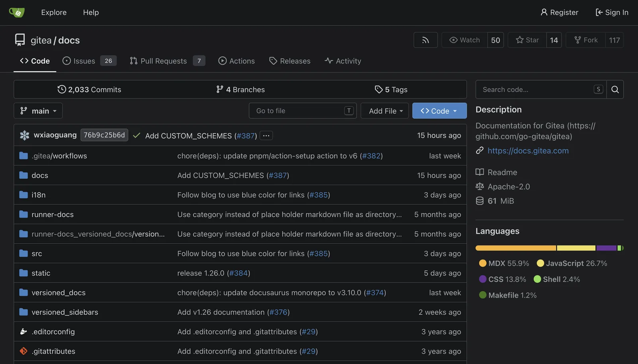This screenshot has height=364, width=638.
Task: Click the search magnifier icon button
Action: pos(615,89)
